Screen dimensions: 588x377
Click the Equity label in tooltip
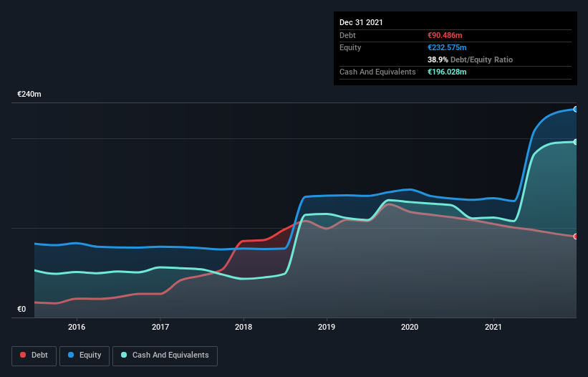tap(350, 47)
